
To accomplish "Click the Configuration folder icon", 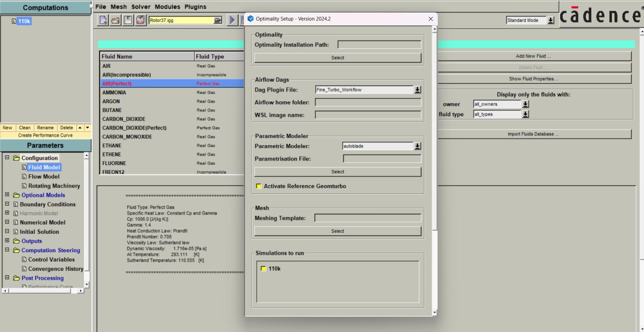I will pos(17,158).
